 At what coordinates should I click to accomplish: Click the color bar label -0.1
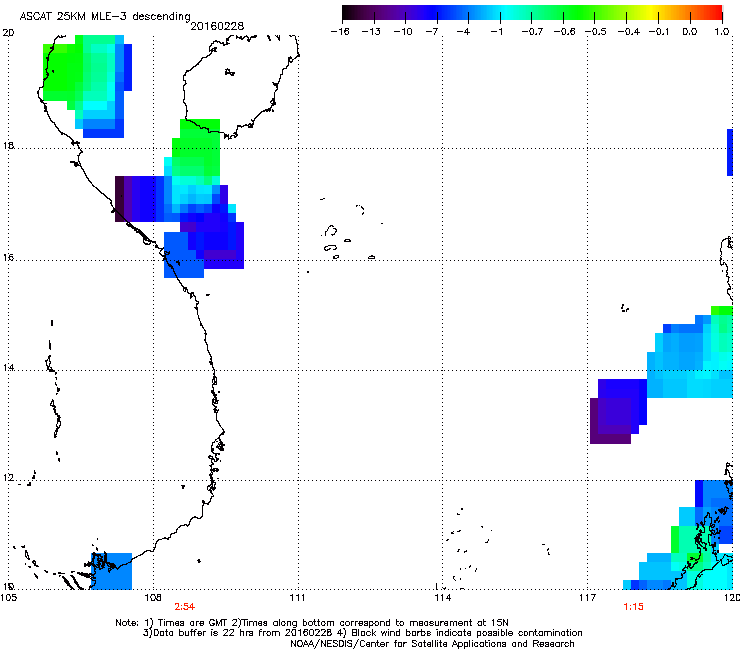(659, 32)
